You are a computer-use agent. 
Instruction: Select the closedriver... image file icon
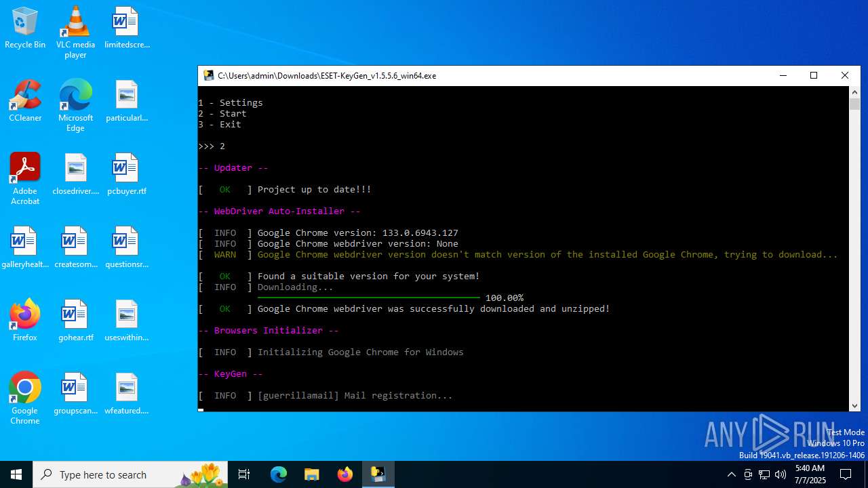pyautogui.click(x=75, y=175)
